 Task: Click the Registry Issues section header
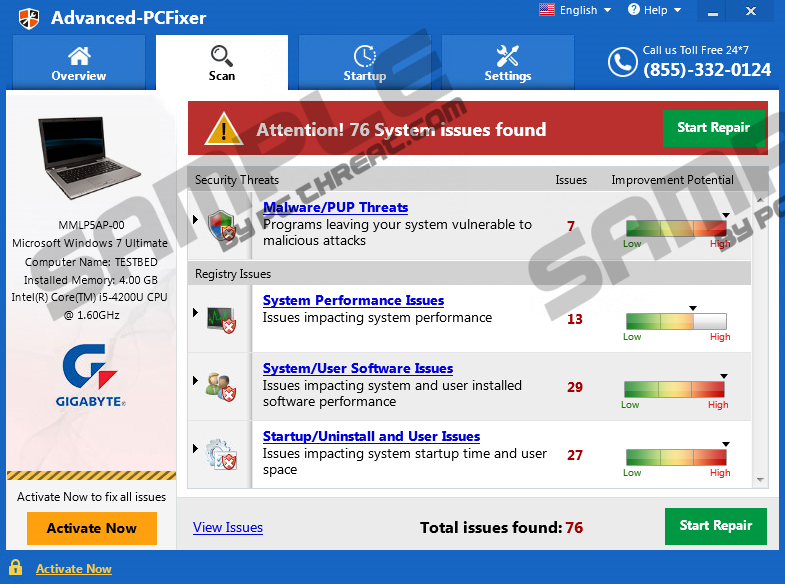[233, 274]
